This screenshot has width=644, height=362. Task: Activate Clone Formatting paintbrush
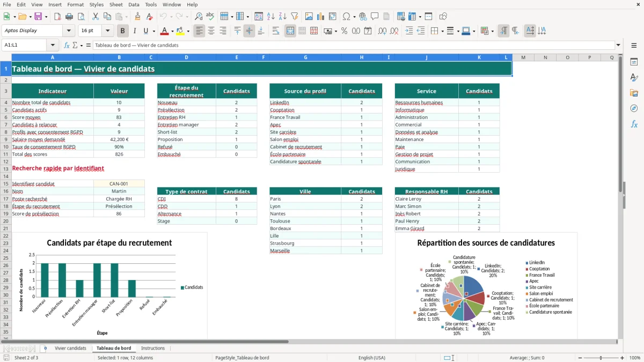coord(137,17)
